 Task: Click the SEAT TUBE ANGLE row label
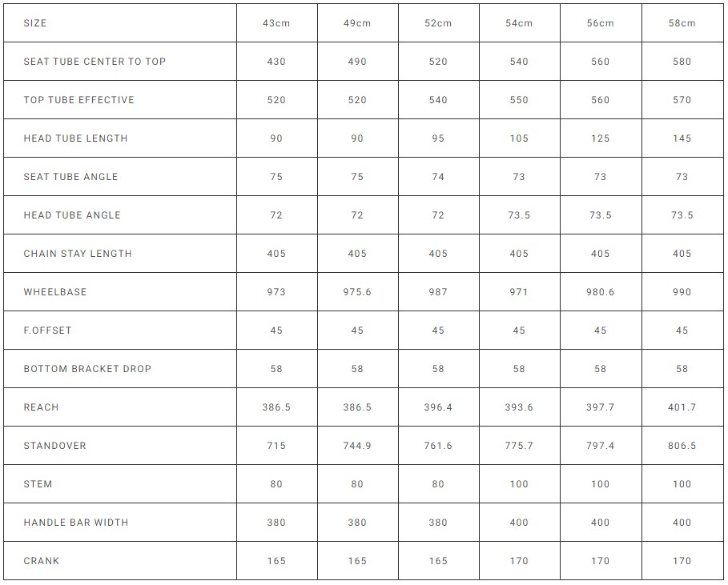(70, 177)
